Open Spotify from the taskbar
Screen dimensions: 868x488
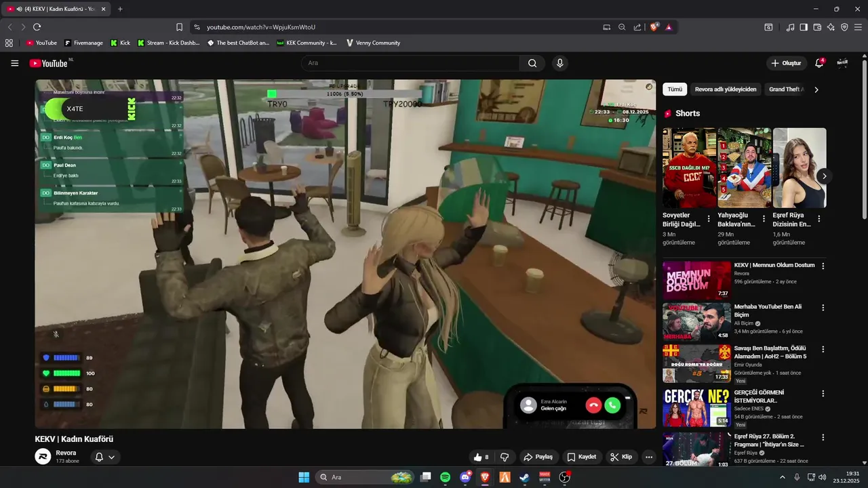(445, 477)
